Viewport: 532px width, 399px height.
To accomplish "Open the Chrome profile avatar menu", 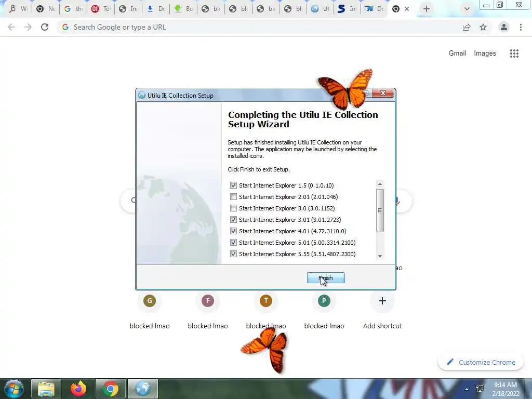I will coord(504,27).
